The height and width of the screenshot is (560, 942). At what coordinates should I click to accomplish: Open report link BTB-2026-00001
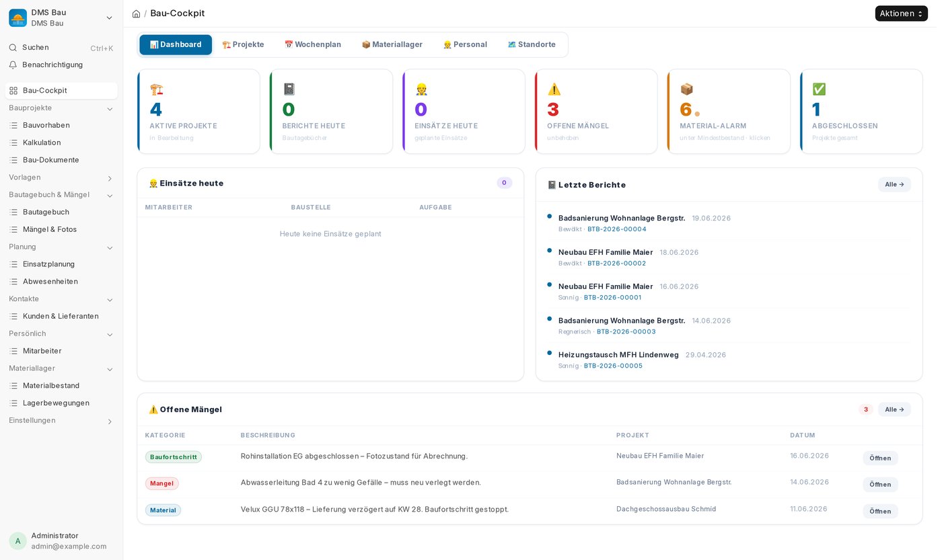613,297
